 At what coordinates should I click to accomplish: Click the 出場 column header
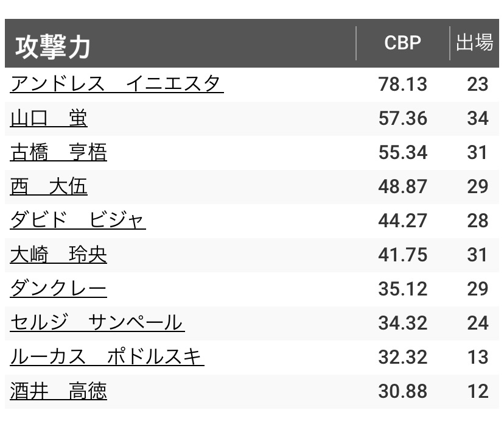(x=474, y=44)
